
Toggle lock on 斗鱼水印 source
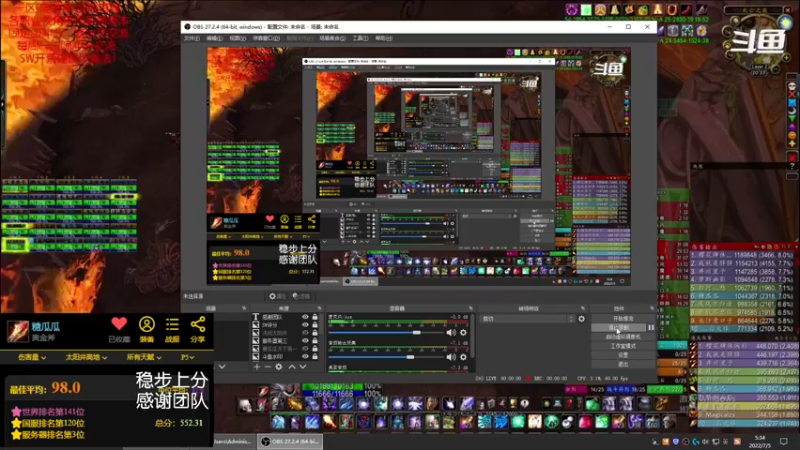pyautogui.click(x=315, y=356)
